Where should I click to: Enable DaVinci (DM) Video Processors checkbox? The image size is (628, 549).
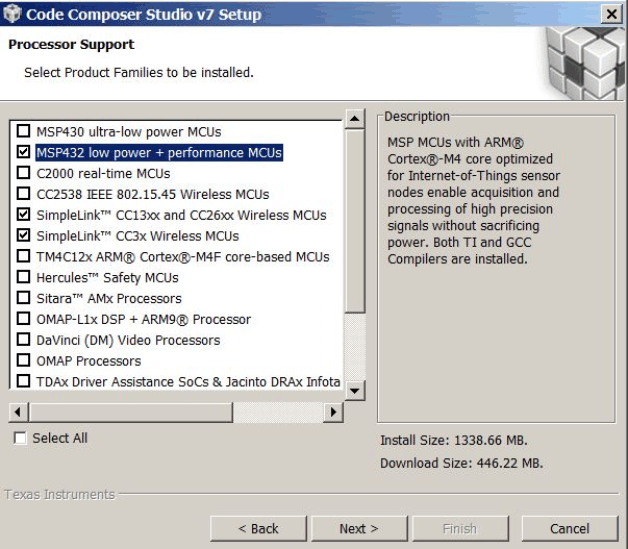click(x=23, y=339)
